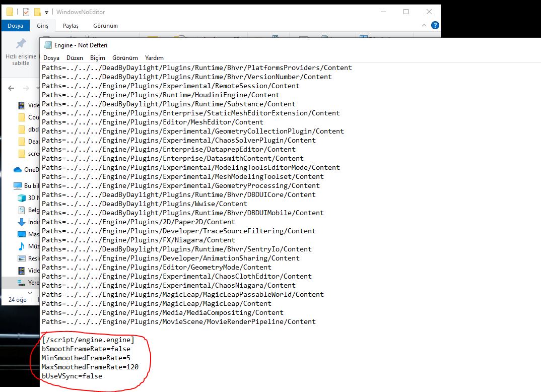Maximize the WindowsNoEditor Explorer window

(406, 12)
